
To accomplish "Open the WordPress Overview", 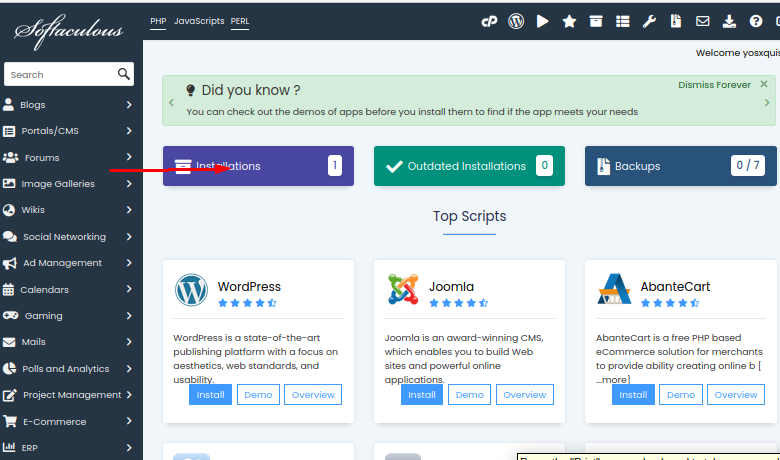I will [313, 395].
